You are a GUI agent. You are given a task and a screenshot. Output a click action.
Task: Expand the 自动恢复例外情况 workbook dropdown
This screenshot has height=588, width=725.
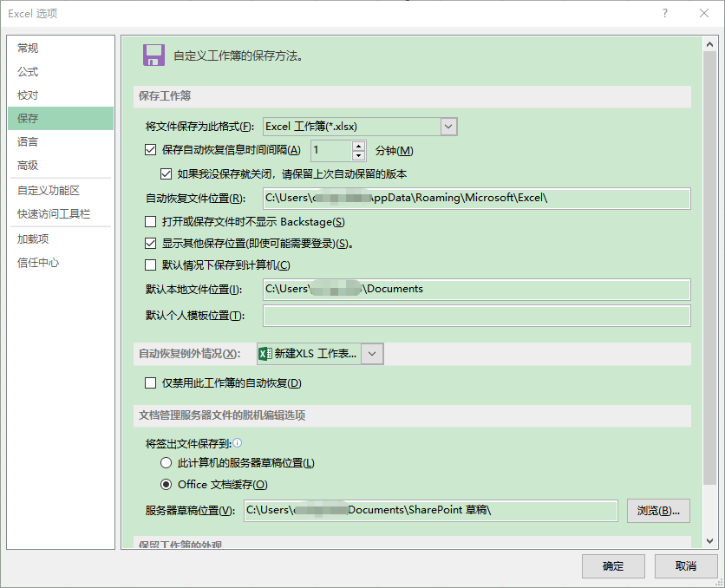tap(372, 354)
